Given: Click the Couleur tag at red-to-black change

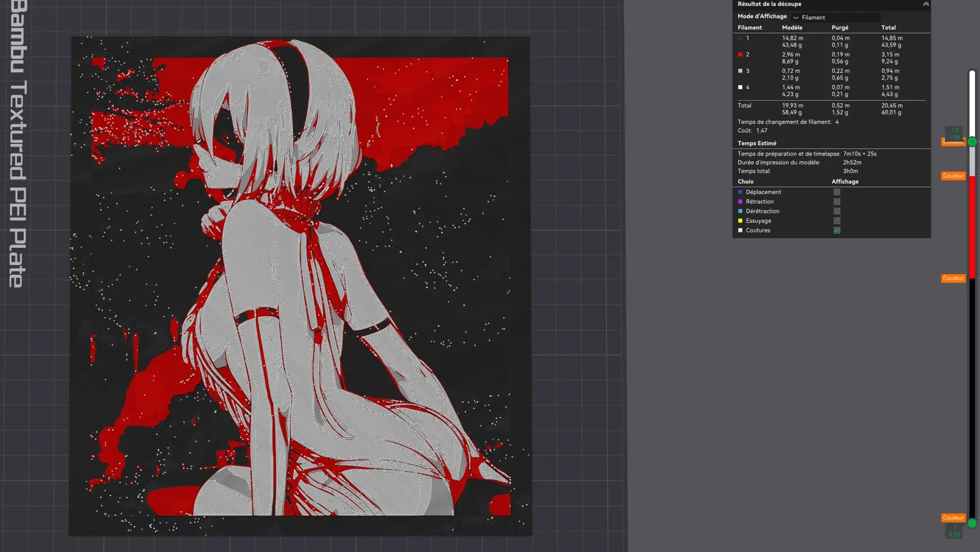Looking at the screenshot, I should tap(953, 278).
